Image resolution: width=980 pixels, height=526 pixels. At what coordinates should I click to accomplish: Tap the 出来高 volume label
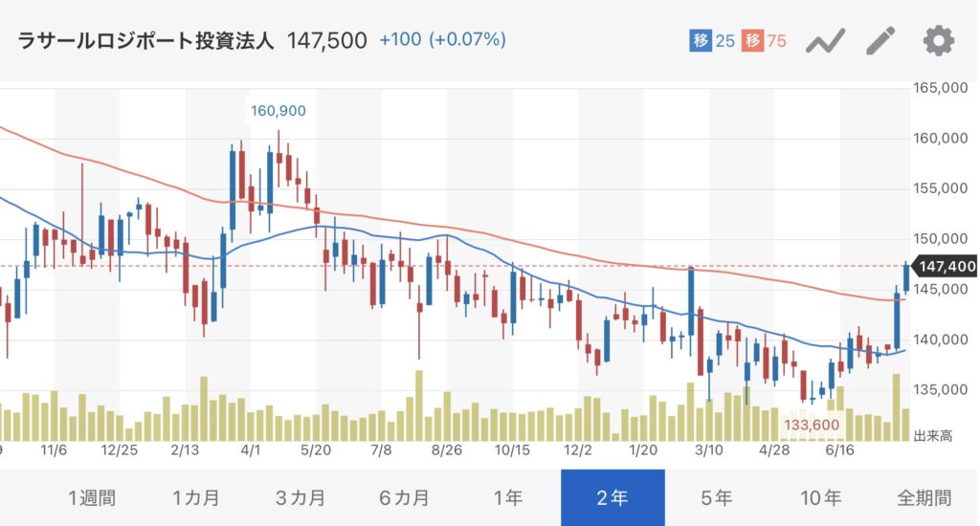933,436
